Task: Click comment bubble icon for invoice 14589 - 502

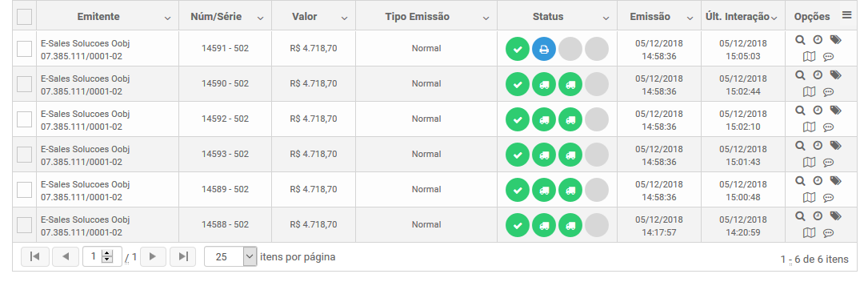Action: pos(829,198)
